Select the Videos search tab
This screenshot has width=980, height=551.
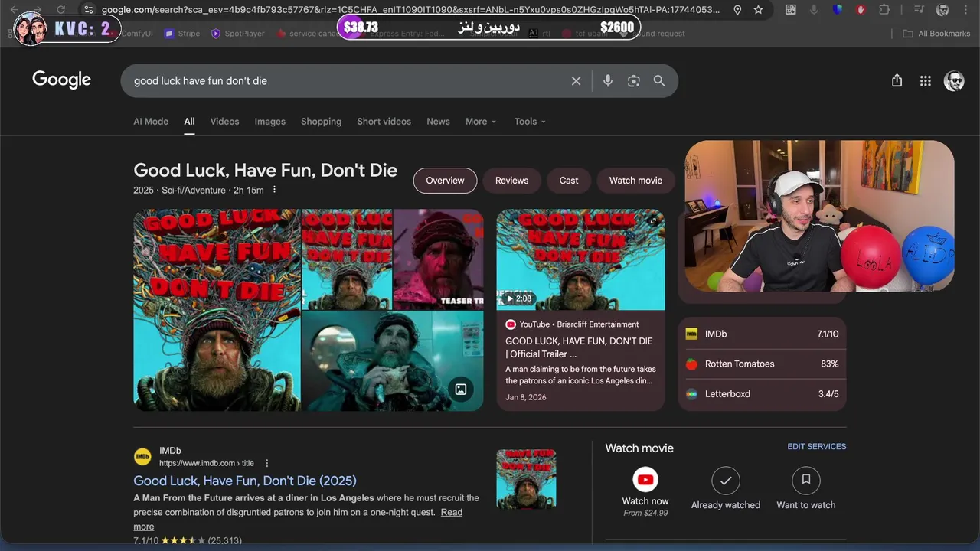(224, 122)
